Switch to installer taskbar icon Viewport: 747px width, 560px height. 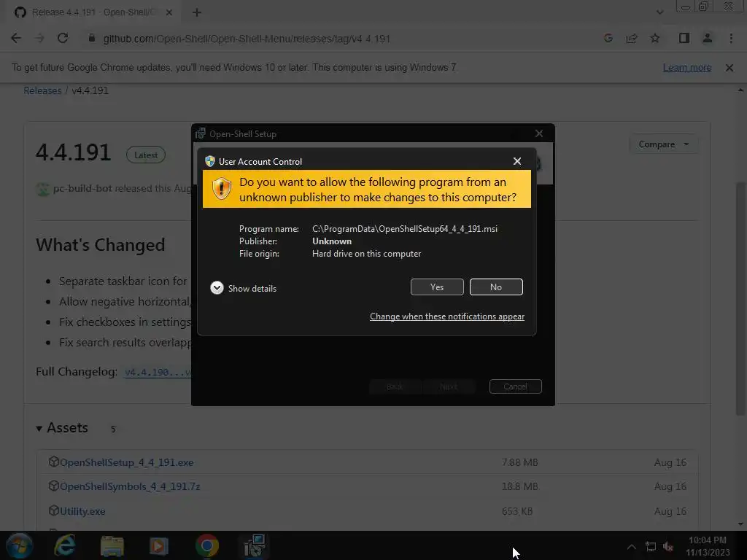tap(254, 545)
